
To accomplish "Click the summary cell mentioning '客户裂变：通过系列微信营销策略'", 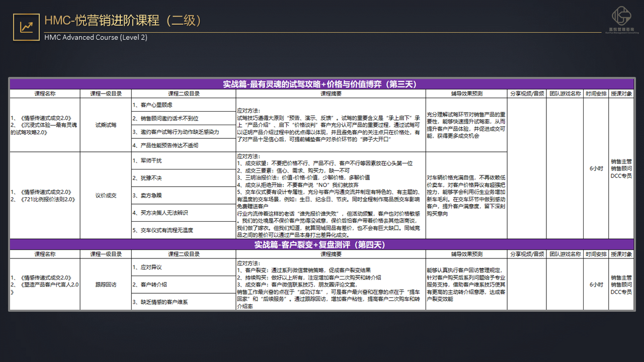I will click(331, 284).
